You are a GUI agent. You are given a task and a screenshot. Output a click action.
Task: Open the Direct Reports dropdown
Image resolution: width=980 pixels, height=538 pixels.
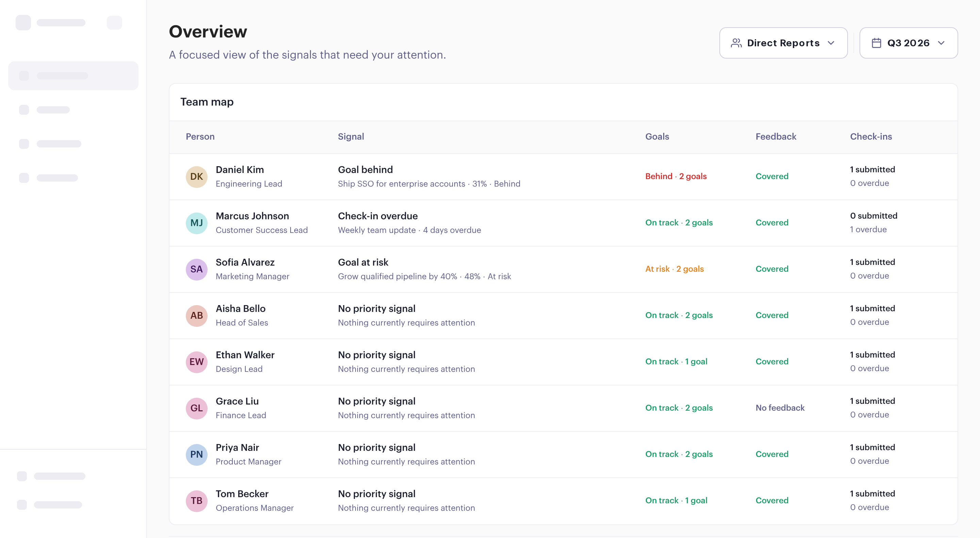[x=783, y=43]
